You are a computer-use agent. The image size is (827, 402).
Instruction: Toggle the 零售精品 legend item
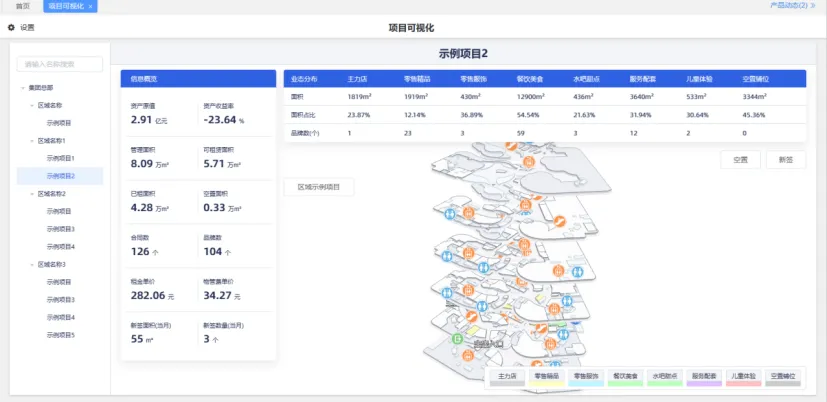pos(548,377)
